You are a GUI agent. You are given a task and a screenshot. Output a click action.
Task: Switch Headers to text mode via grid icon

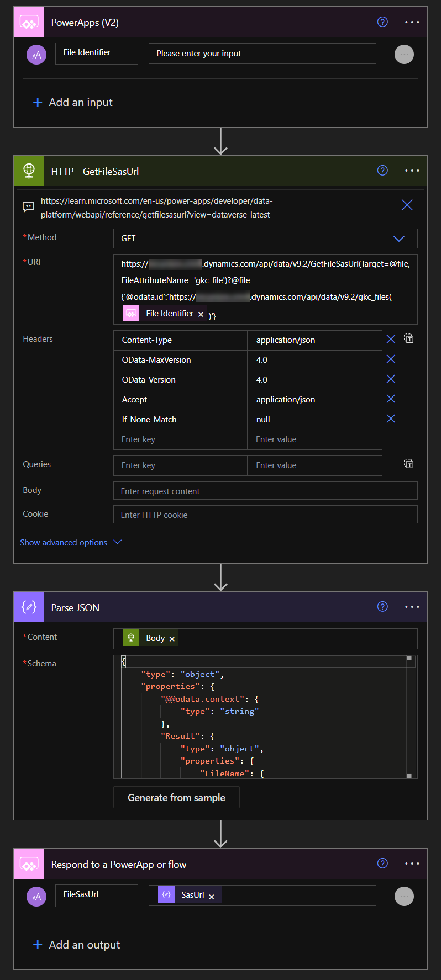click(x=408, y=338)
